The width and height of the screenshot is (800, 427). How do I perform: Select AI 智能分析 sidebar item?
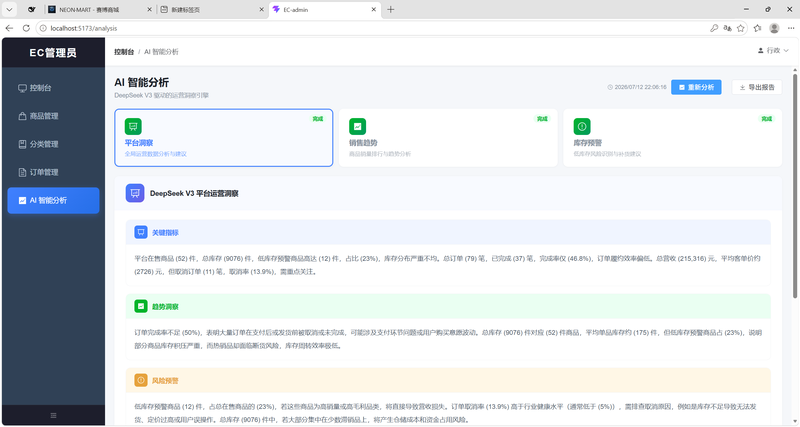(x=53, y=200)
